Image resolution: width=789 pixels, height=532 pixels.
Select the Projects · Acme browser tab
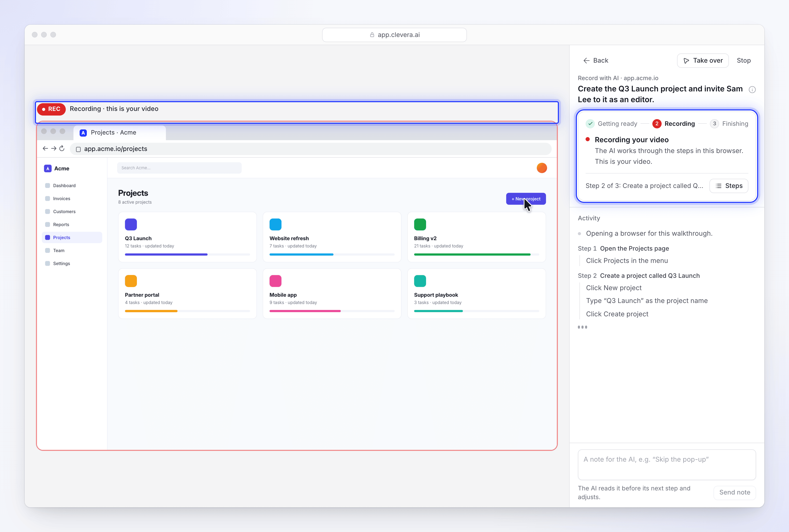pos(119,133)
